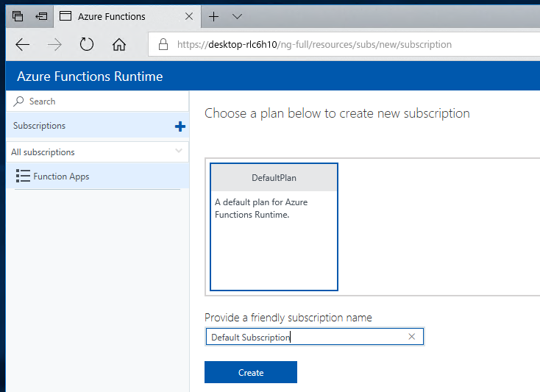Open the All subscriptions dropdown
Viewport: 540px width, 392px height.
[98, 152]
